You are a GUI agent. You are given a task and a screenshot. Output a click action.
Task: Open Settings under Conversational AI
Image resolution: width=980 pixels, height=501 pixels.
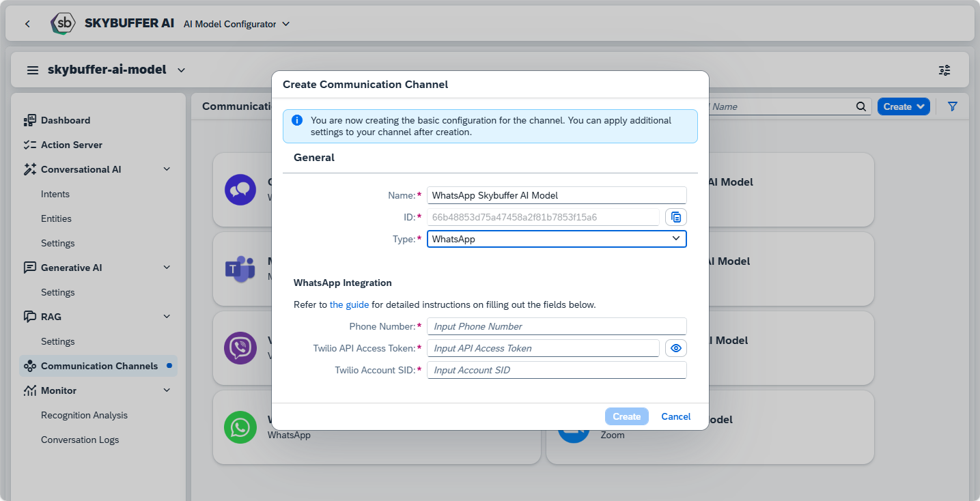click(x=58, y=243)
